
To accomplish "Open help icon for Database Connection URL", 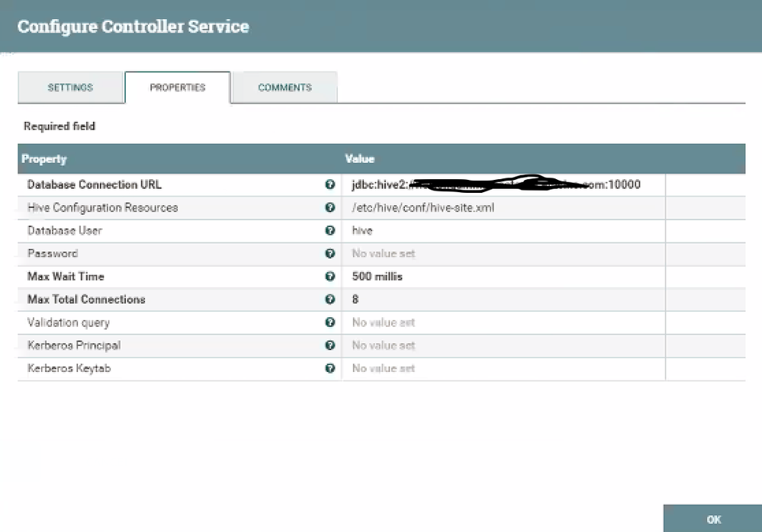I will tap(330, 184).
